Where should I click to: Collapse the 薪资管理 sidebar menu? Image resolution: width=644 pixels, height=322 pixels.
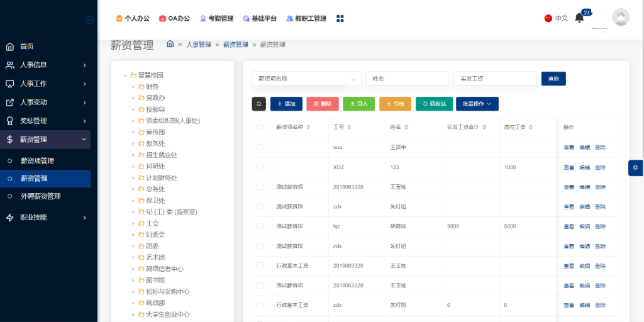[45, 140]
